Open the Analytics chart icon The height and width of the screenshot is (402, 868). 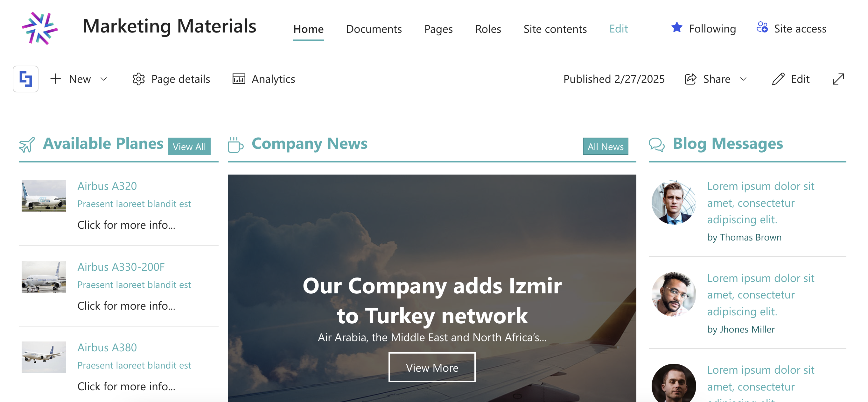(239, 79)
